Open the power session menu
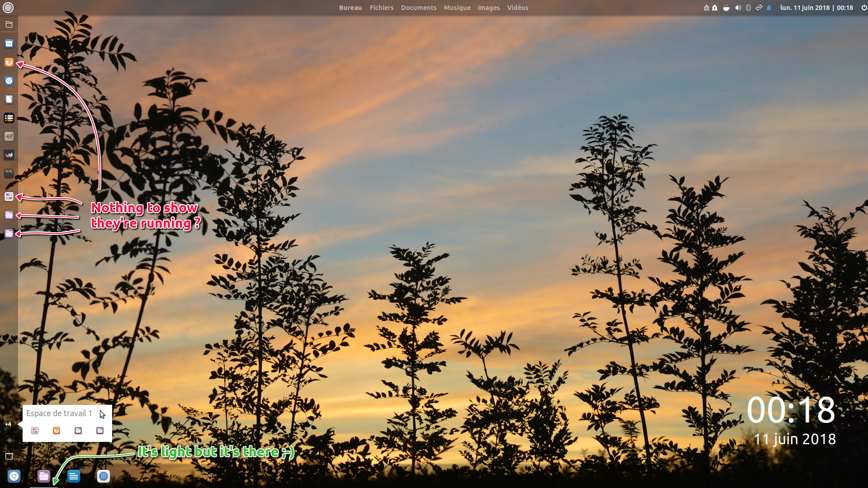 pos(864,8)
